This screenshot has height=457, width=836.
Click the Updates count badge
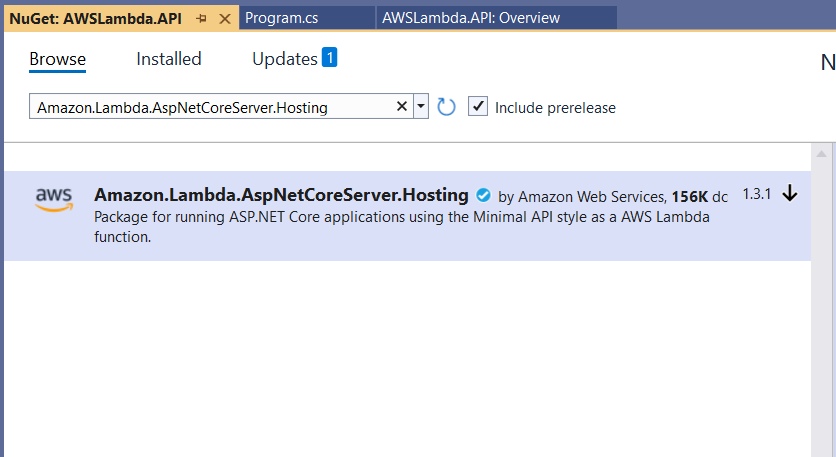click(x=329, y=58)
